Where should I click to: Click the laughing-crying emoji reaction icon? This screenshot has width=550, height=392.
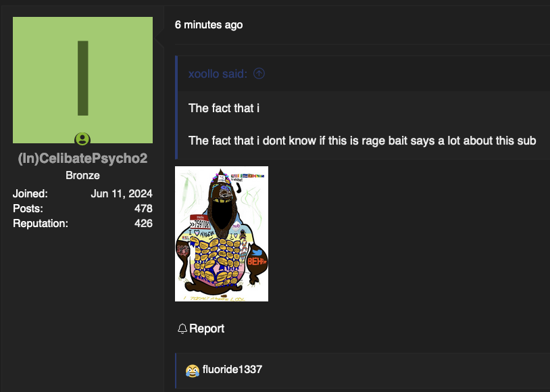pyautogui.click(x=192, y=370)
